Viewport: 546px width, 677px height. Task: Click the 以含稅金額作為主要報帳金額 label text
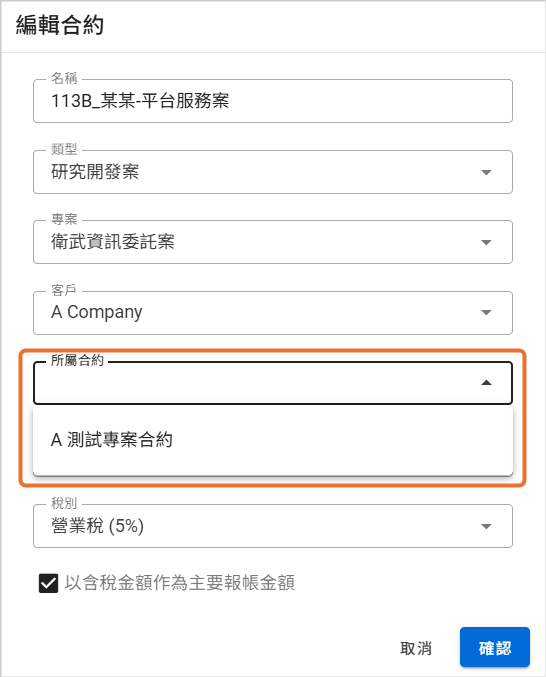180,583
